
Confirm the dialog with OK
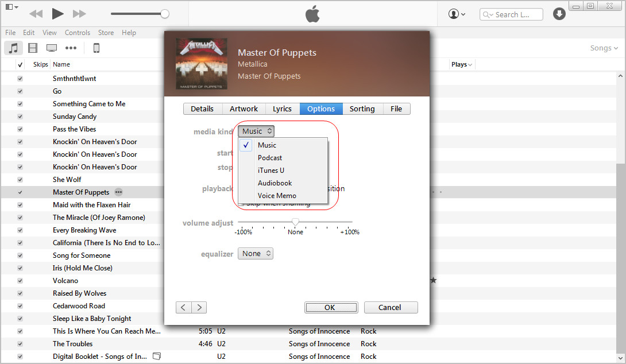click(x=331, y=307)
